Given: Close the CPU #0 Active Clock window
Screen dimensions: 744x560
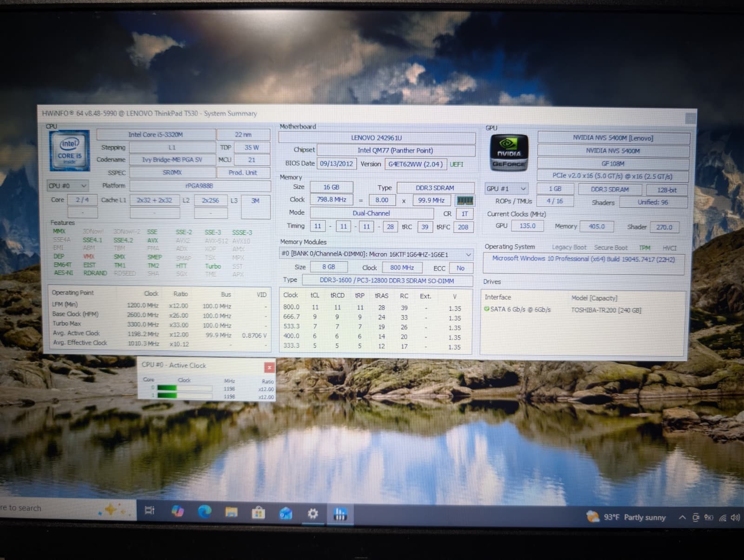Looking at the screenshot, I should (x=269, y=367).
